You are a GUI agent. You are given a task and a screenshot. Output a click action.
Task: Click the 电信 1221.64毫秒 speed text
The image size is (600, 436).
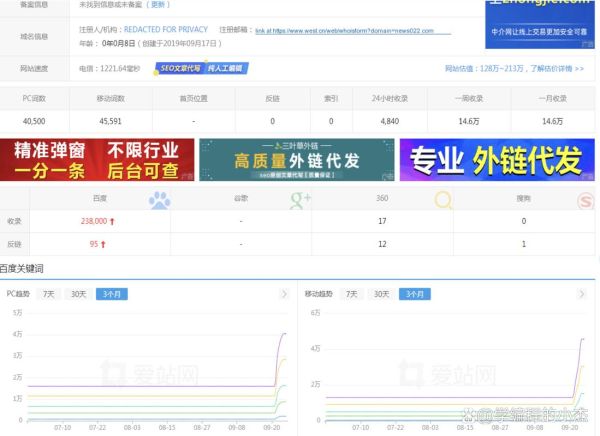109,69
